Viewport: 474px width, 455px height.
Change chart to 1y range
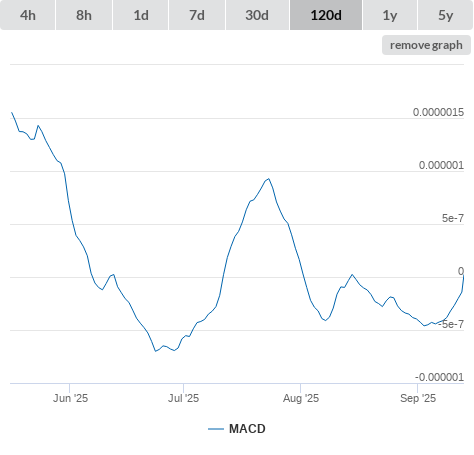390,15
